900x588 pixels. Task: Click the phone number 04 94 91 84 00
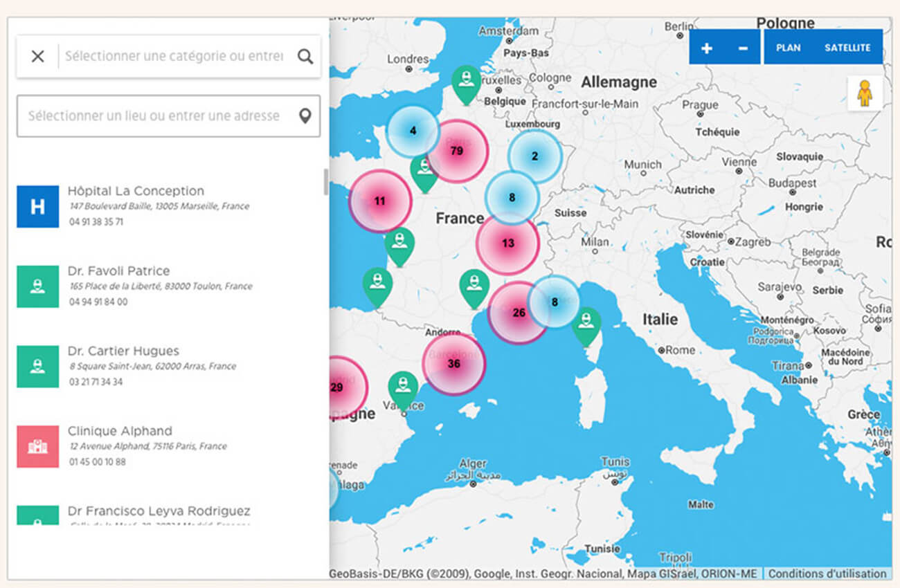point(98,302)
